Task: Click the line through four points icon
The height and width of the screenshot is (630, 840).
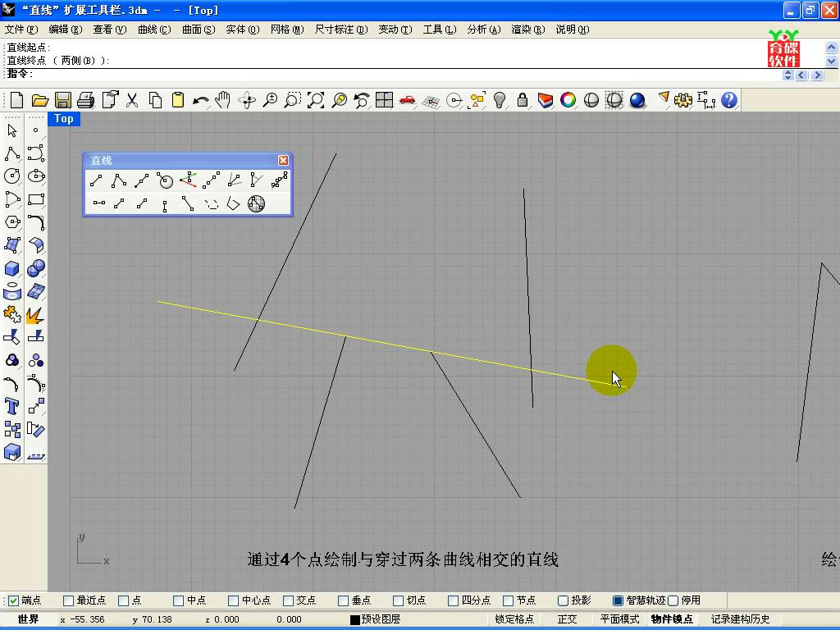Action: click(x=211, y=180)
